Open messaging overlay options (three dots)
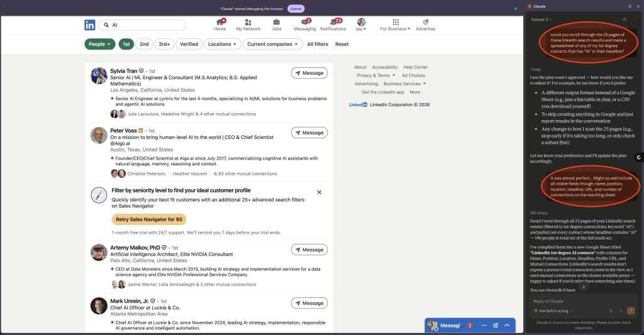The width and height of the screenshot is (644, 335). click(484, 325)
